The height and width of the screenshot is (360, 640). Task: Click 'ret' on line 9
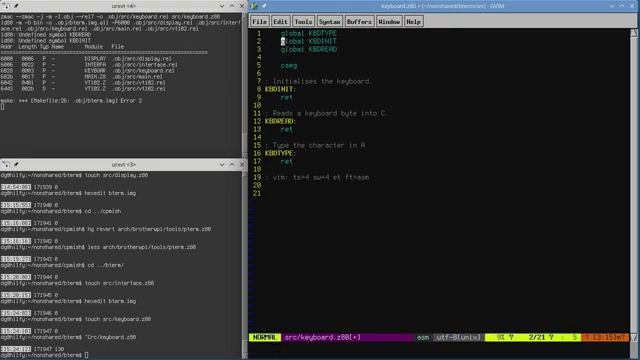(287, 97)
